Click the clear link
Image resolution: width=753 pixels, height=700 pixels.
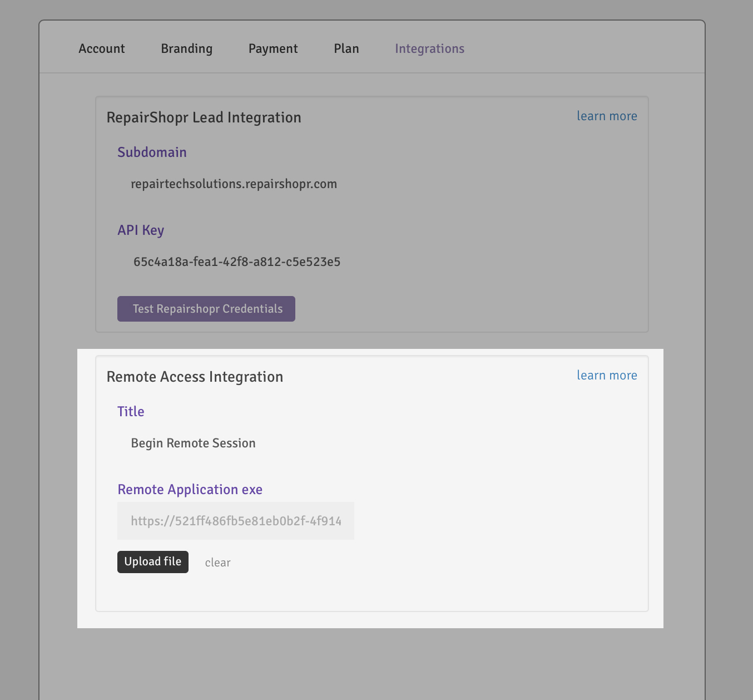click(217, 563)
